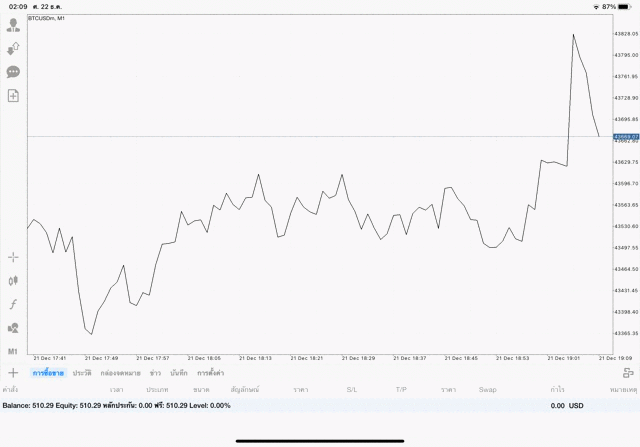Select the บันทึก journal tab
Screen dimensions: 640x447
tap(179, 372)
